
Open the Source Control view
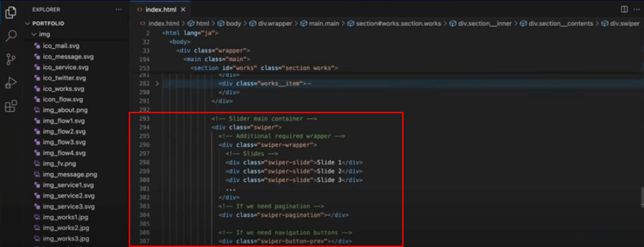11,60
